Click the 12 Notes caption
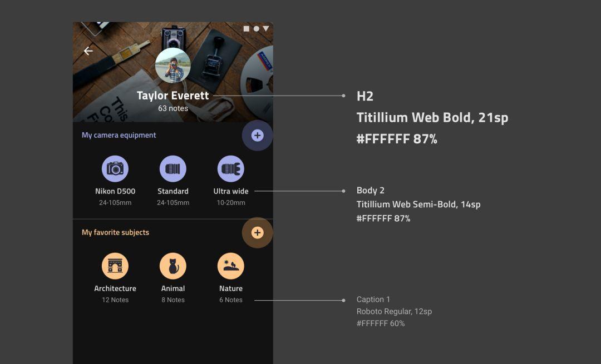This screenshot has height=364, width=601. click(115, 300)
